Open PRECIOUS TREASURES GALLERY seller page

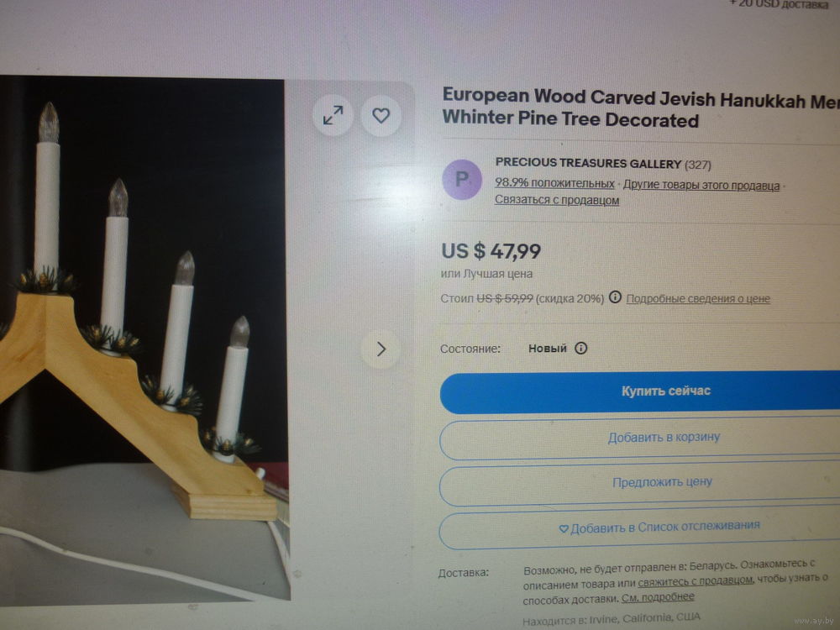[588, 163]
